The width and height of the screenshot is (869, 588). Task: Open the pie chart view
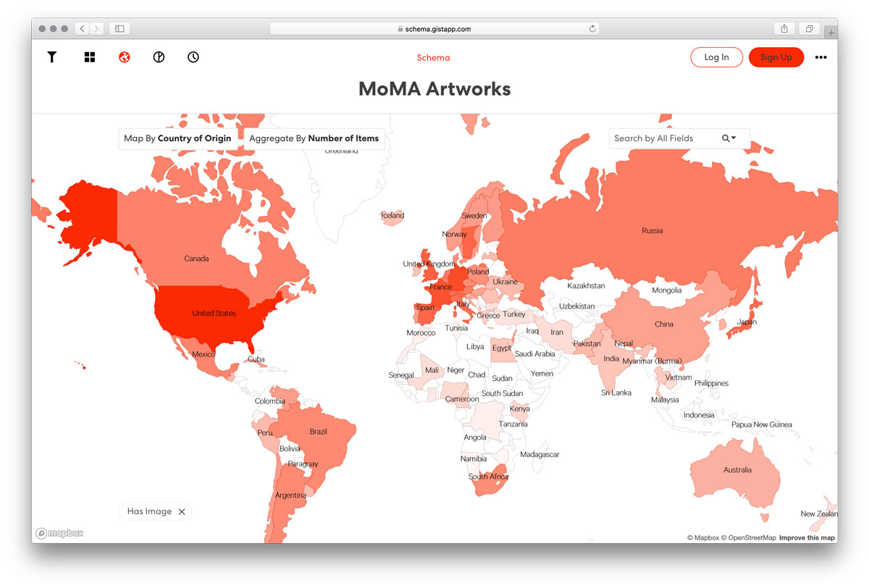159,57
